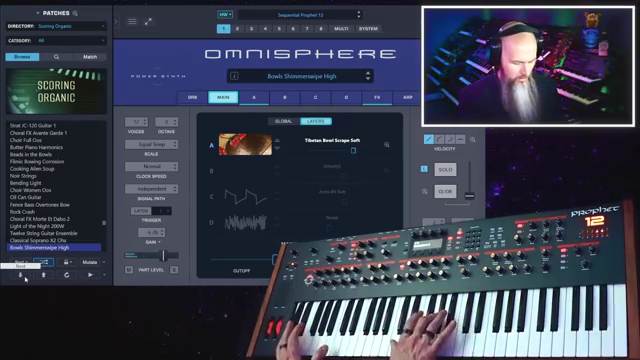Select the second velocity curve shape
The height and width of the screenshot is (360, 640).
[x=439, y=140]
